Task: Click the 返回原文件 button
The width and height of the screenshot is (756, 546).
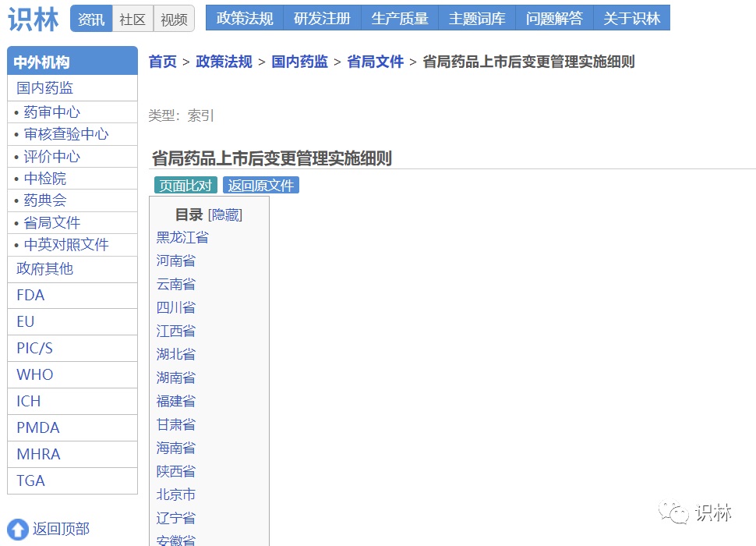Action: tap(261, 185)
